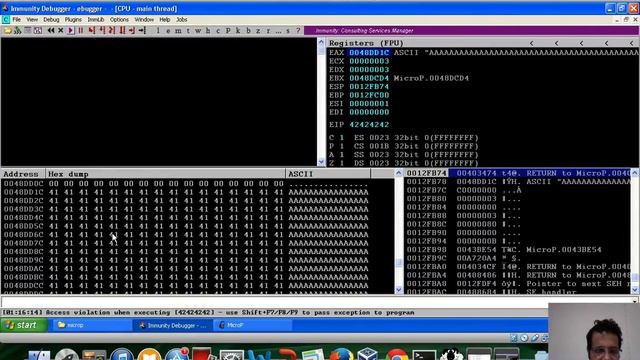Show Memory map via 'm' button

(178, 31)
